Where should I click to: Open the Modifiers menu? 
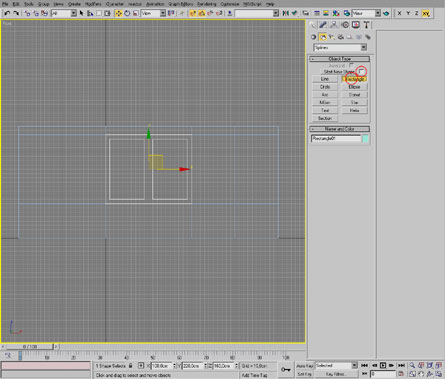click(x=93, y=4)
